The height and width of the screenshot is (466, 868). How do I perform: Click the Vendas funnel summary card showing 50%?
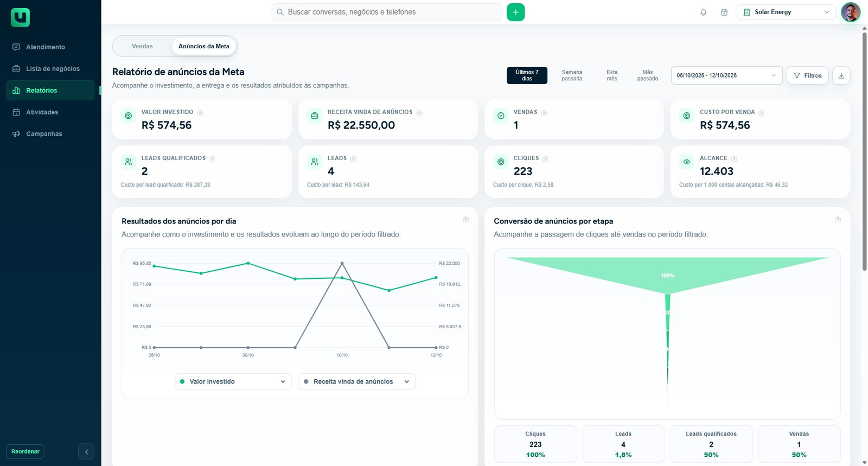point(799,444)
